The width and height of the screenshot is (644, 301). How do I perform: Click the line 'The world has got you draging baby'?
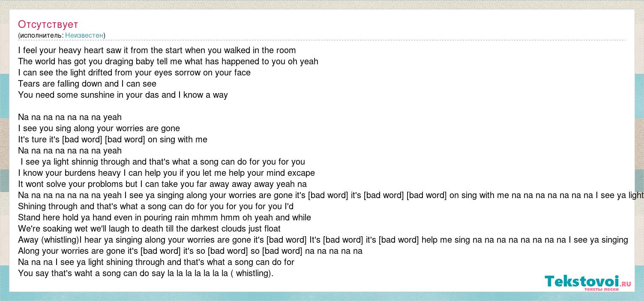pyautogui.click(x=168, y=62)
